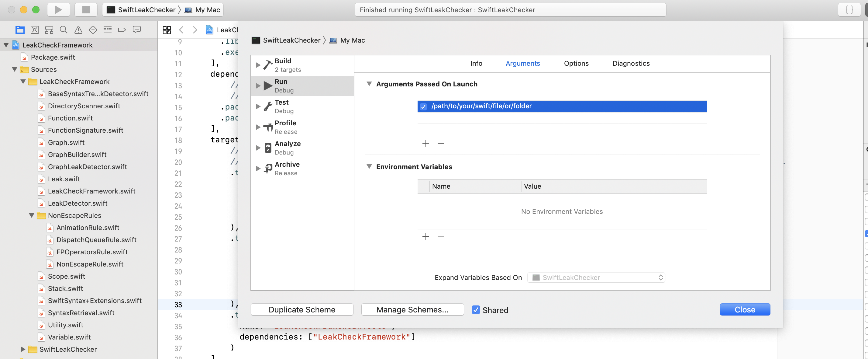Screen dimensions: 868x359
Task: Open the Breakpoint navigator icon
Action: click(x=122, y=30)
